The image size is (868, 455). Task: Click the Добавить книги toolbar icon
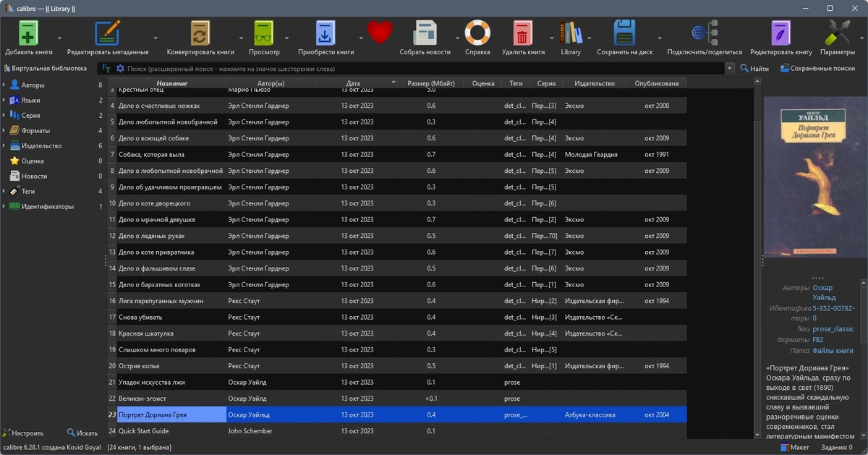click(29, 34)
